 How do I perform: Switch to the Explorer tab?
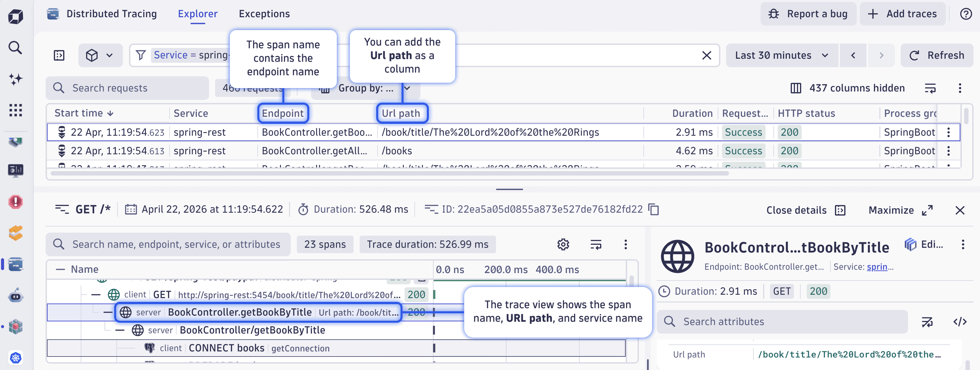pos(198,14)
